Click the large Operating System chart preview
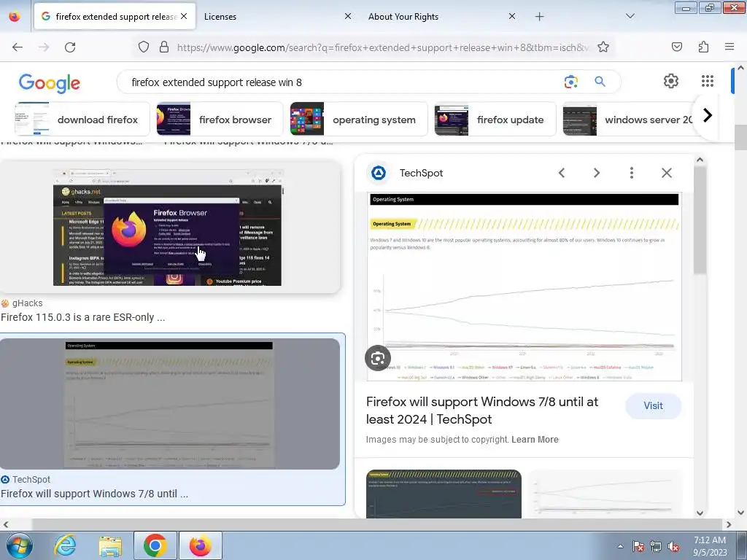 (524, 287)
